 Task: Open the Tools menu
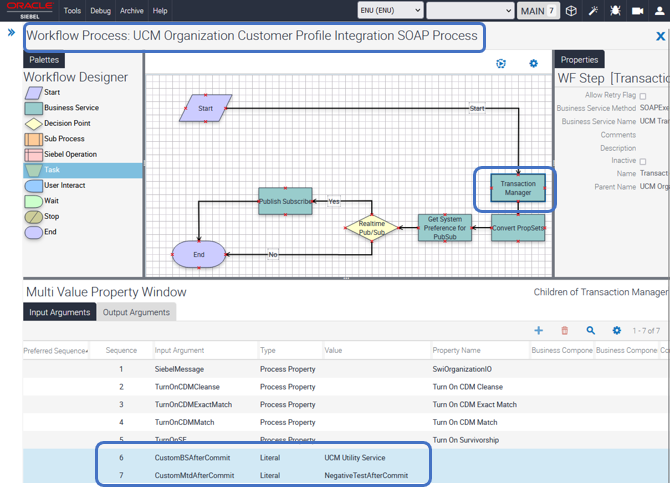point(72,11)
